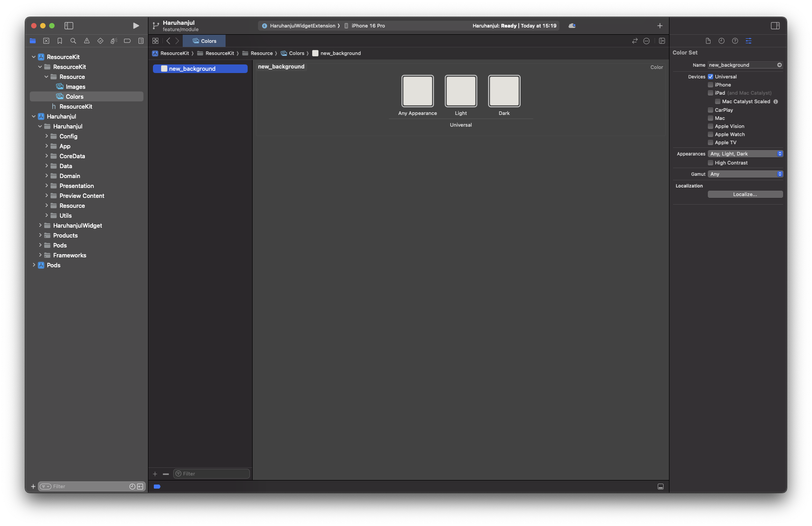Image resolution: width=812 pixels, height=526 pixels.
Task: Click the Localize... button
Action: click(745, 194)
